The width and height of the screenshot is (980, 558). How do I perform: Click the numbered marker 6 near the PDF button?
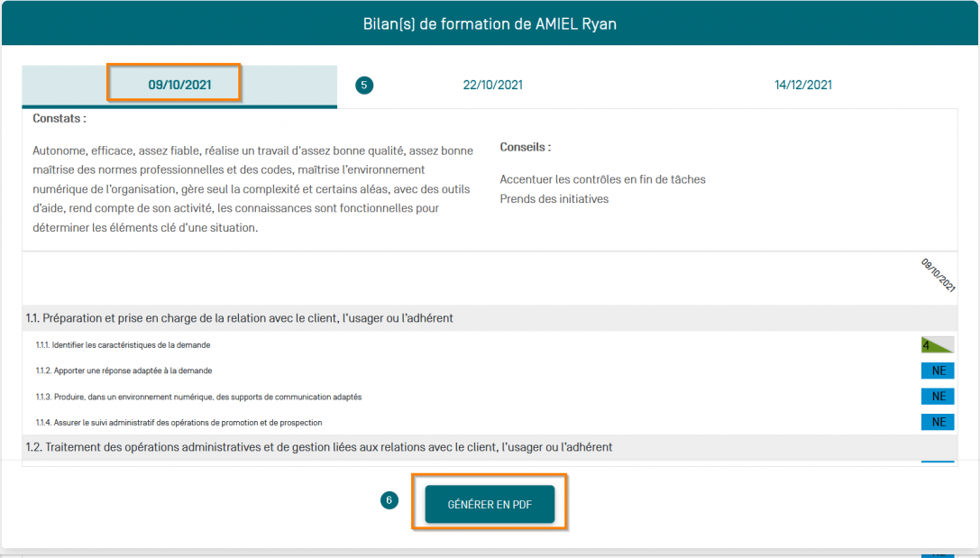pos(389,499)
